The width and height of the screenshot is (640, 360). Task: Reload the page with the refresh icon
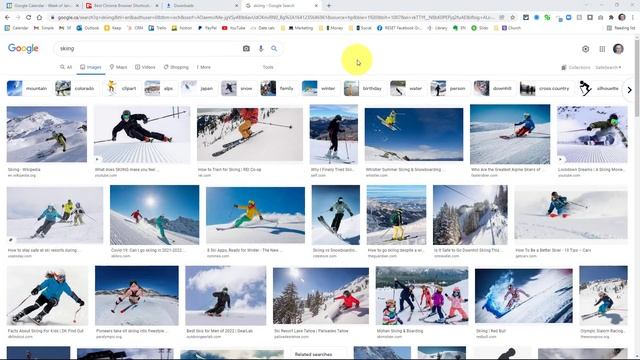29,18
